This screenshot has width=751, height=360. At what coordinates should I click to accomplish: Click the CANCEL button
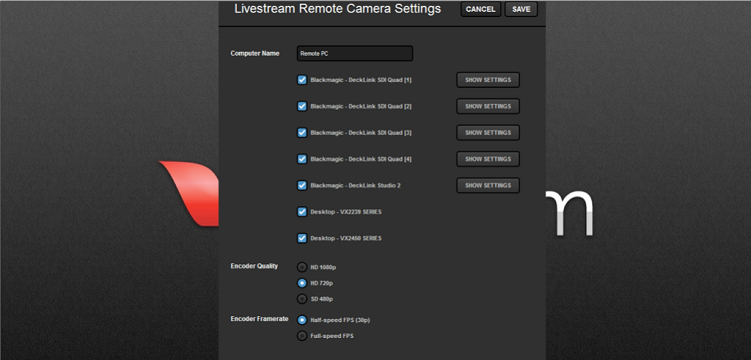click(480, 10)
